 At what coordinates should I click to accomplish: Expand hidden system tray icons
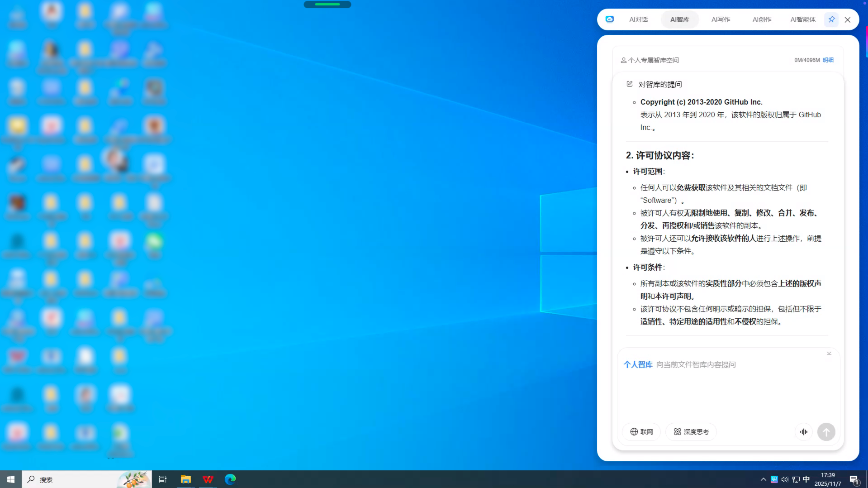(764, 479)
